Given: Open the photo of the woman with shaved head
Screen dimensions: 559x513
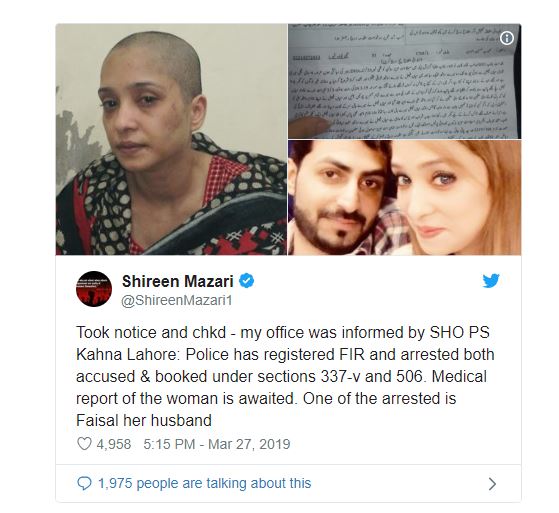Looking at the screenshot, I should (171, 139).
